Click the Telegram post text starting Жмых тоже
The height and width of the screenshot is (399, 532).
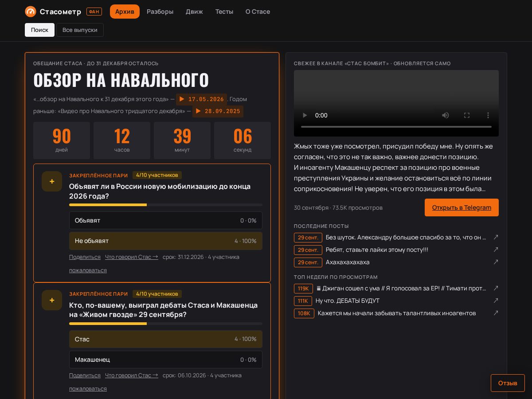point(396,168)
